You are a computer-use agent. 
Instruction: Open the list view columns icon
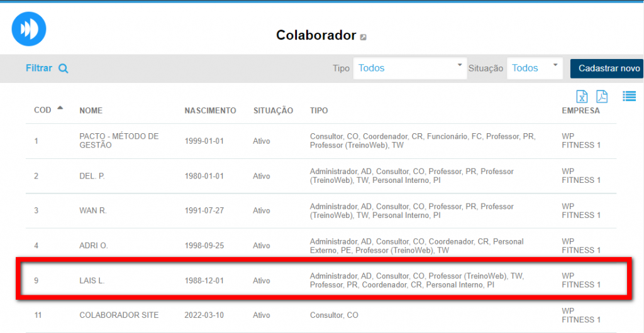tap(629, 96)
